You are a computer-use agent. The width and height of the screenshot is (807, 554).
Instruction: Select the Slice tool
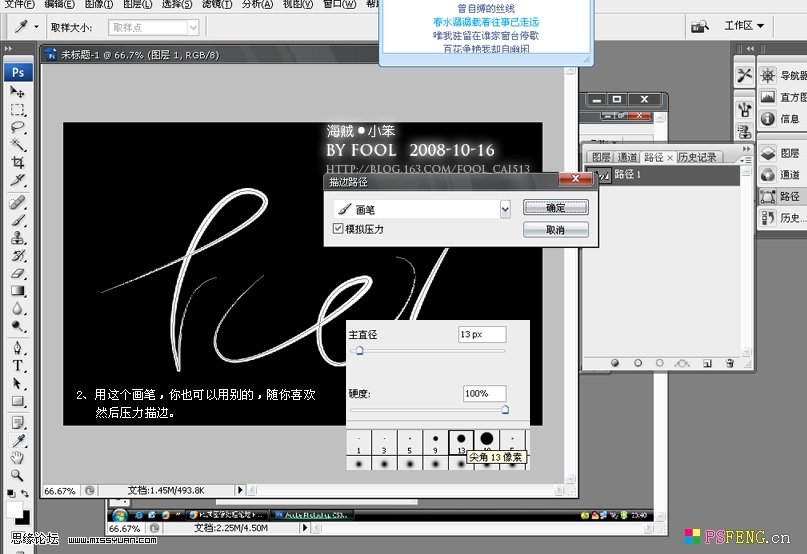tap(17, 180)
